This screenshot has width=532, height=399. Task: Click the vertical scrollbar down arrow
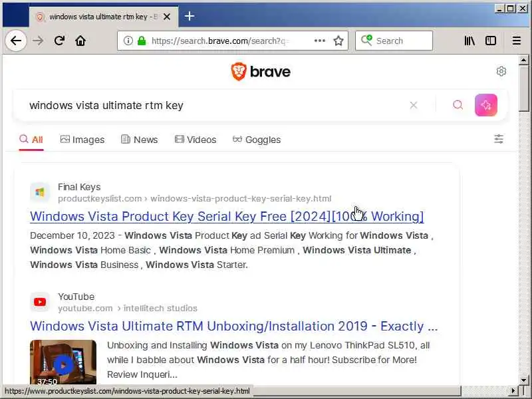(x=523, y=380)
